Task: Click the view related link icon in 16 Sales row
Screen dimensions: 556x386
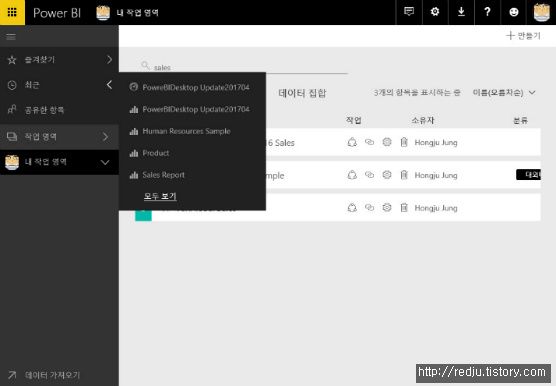Action: point(369,142)
